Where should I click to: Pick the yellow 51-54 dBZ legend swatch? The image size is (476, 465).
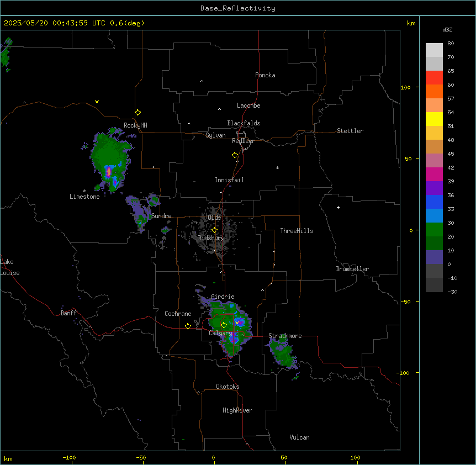click(434, 119)
